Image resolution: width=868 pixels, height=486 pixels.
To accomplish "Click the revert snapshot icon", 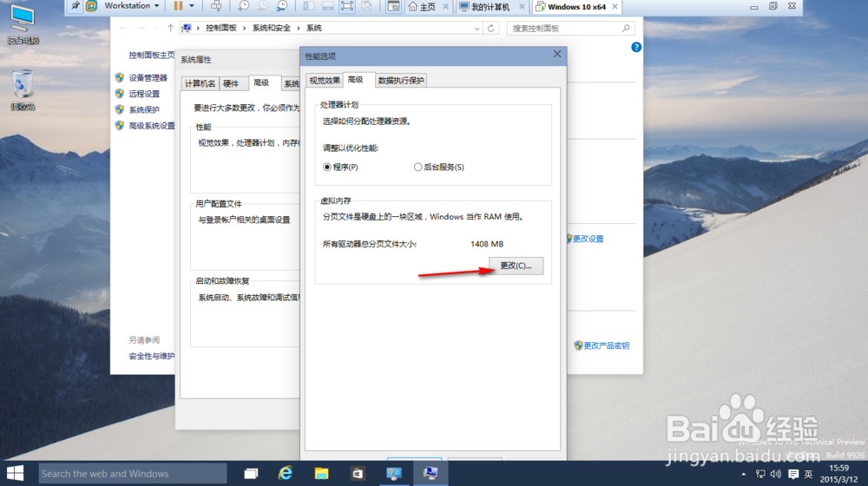I will (262, 6).
